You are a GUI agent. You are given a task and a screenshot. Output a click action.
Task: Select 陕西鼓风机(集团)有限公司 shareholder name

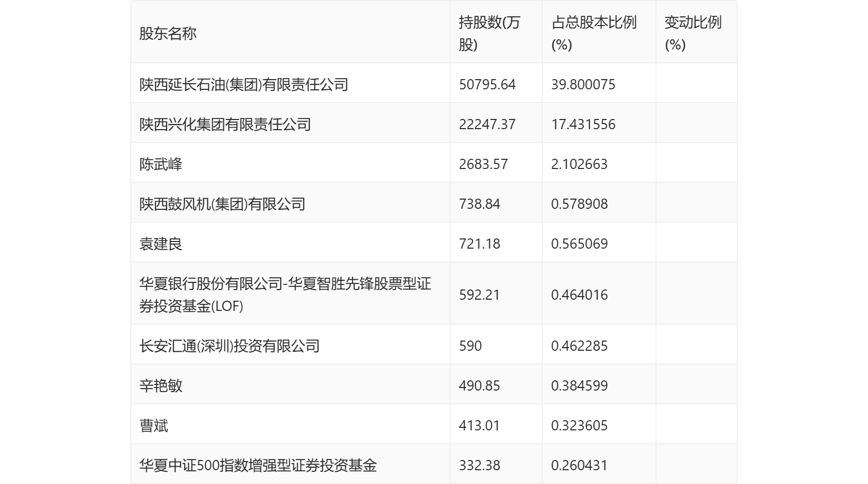[222, 204]
